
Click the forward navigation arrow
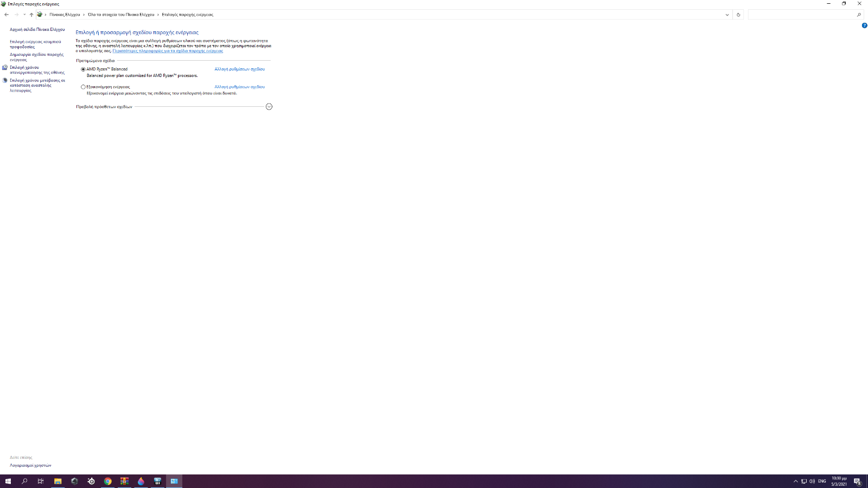pos(16,15)
